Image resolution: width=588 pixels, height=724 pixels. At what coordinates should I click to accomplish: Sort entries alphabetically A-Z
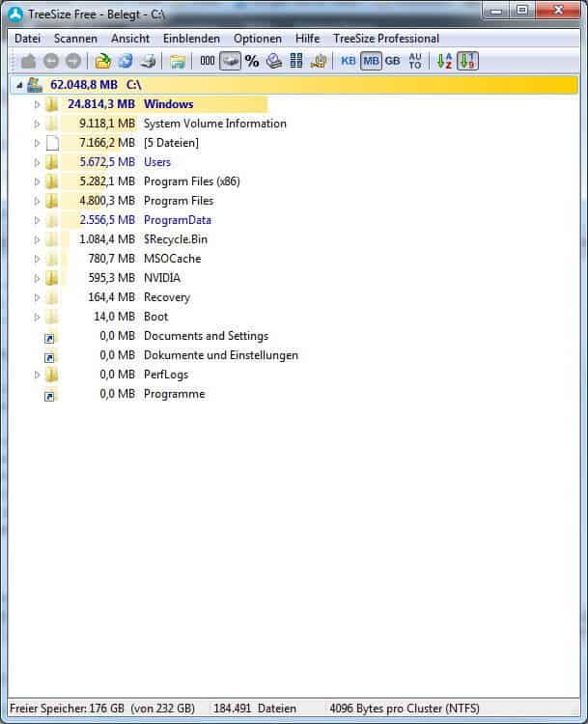point(444,61)
